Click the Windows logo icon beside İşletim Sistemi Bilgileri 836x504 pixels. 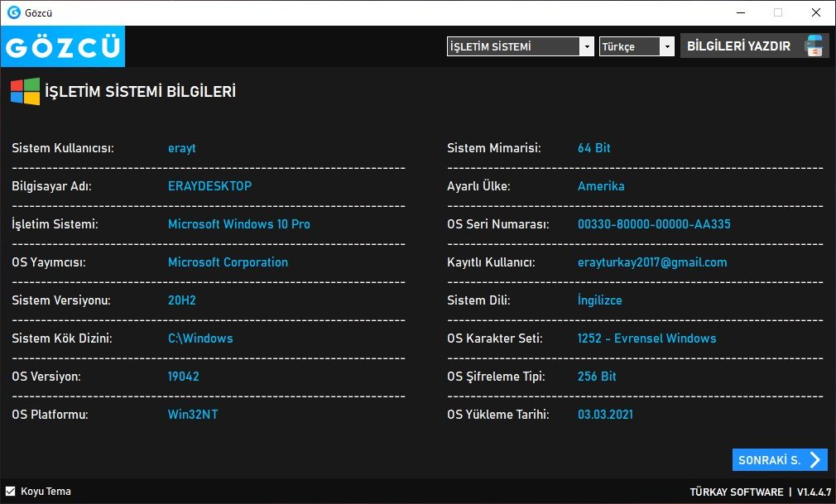[x=25, y=91]
